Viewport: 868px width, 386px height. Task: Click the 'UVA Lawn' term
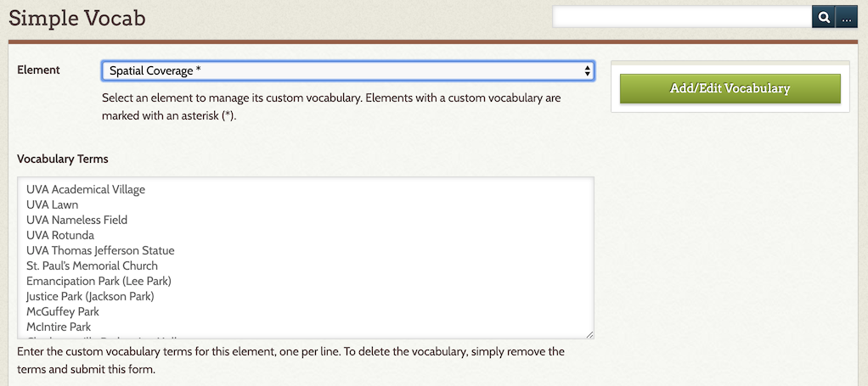tap(52, 204)
